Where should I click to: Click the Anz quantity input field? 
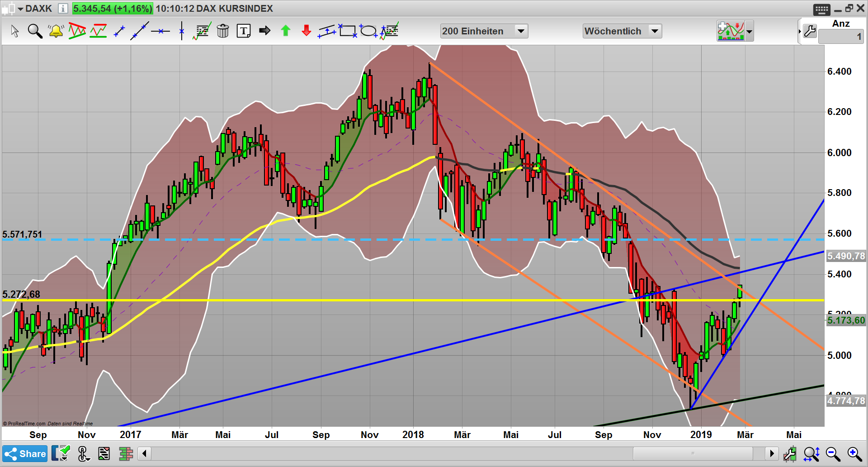[841, 37]
